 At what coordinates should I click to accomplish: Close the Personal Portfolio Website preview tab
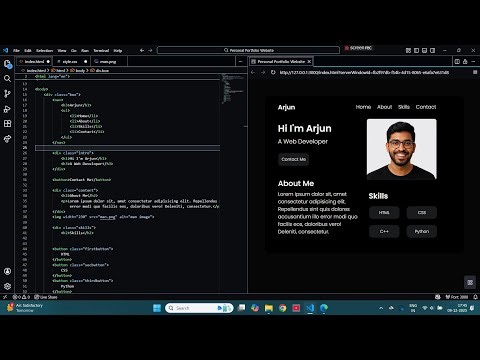click(309, 62)
